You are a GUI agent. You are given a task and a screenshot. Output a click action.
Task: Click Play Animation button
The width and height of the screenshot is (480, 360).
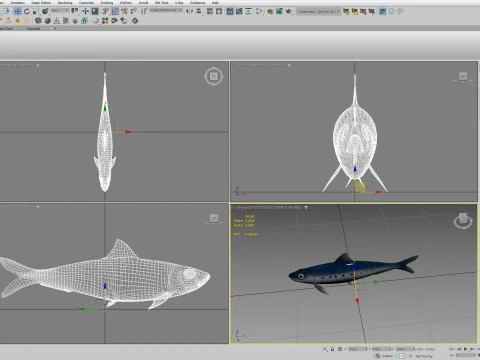(x=466, y=349)
